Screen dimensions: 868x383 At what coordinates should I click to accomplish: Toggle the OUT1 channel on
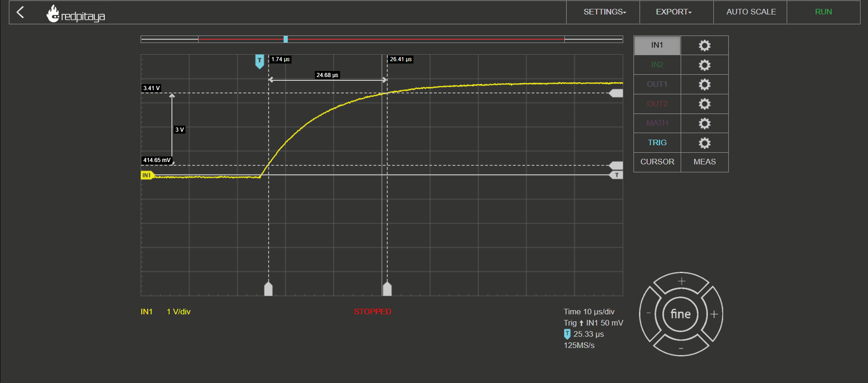pos(657,85)
